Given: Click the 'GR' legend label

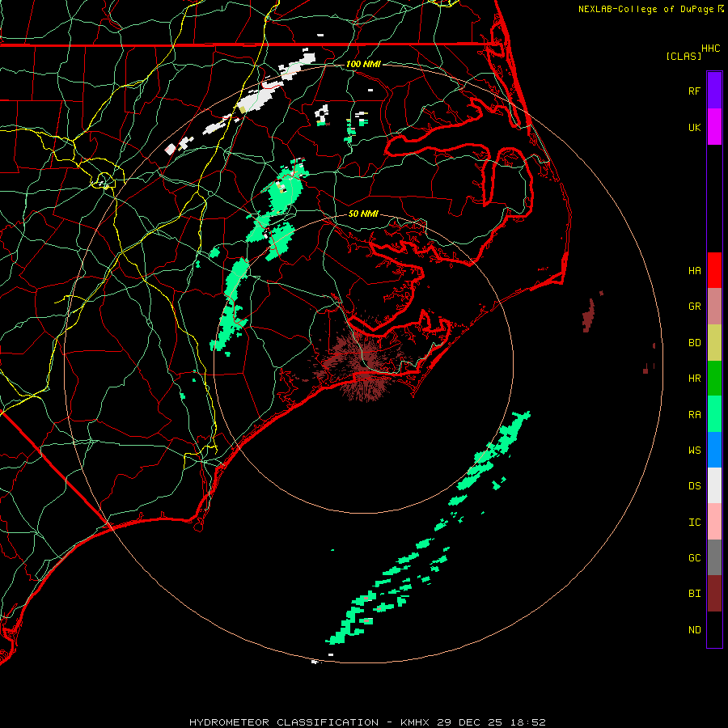Looking at the screenshot, I should pyautogui.click(x=694, y=307).
